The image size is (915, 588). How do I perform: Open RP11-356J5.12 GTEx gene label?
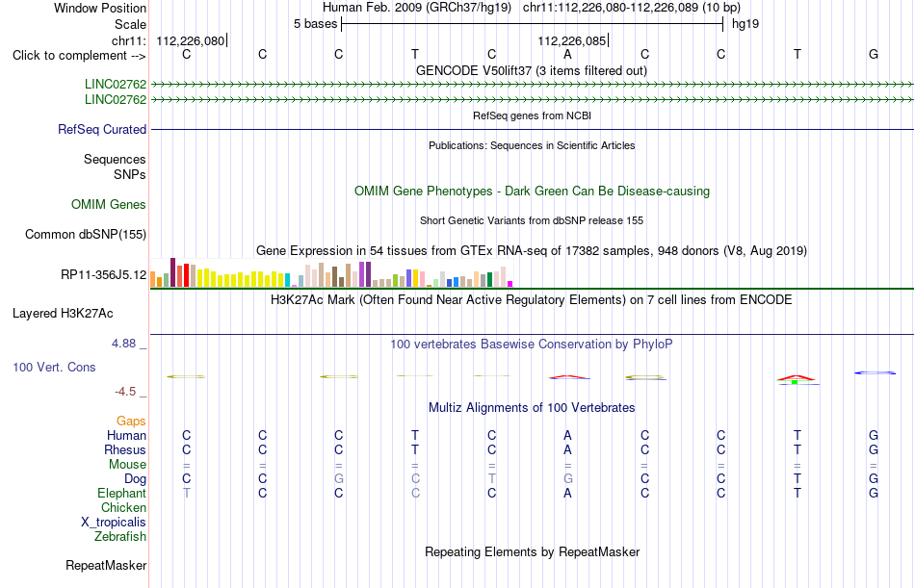tap(104, 274)
